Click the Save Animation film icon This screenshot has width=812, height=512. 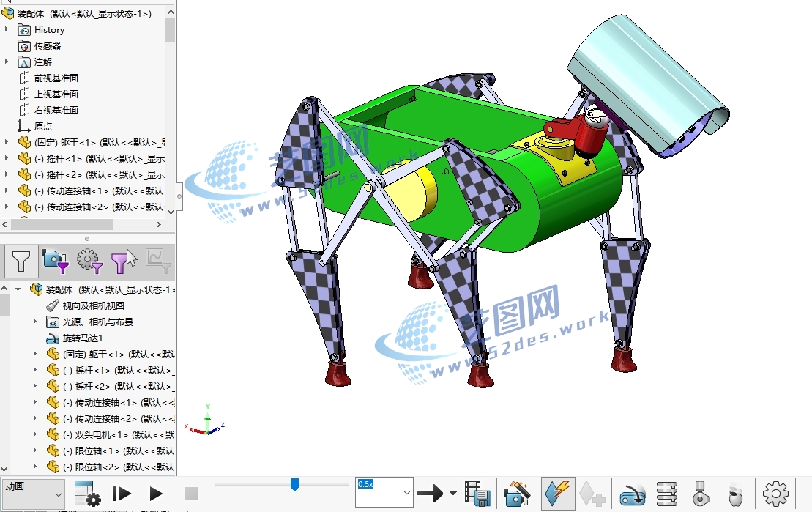[x=477, y=494]
